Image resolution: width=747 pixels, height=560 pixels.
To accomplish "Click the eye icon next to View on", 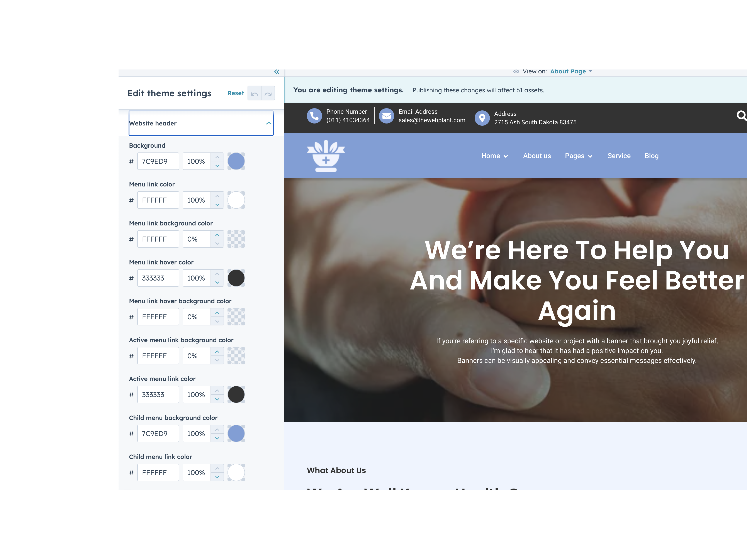I will click(x=516, y=71).
